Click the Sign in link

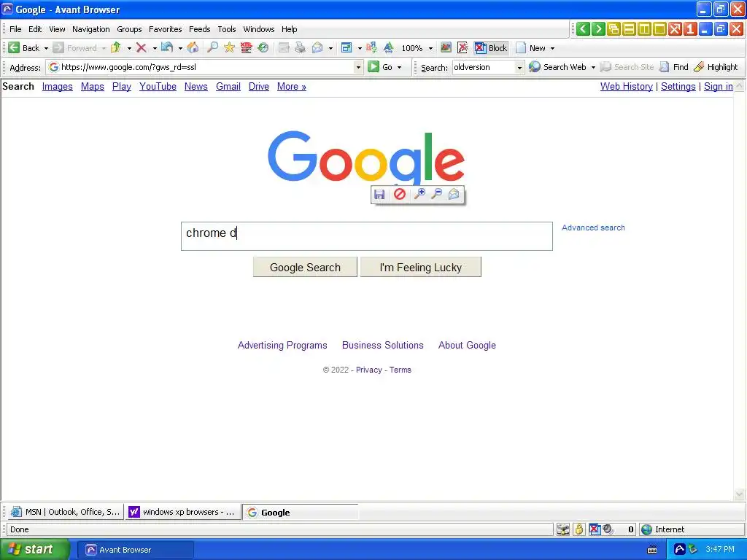point(719,87)
